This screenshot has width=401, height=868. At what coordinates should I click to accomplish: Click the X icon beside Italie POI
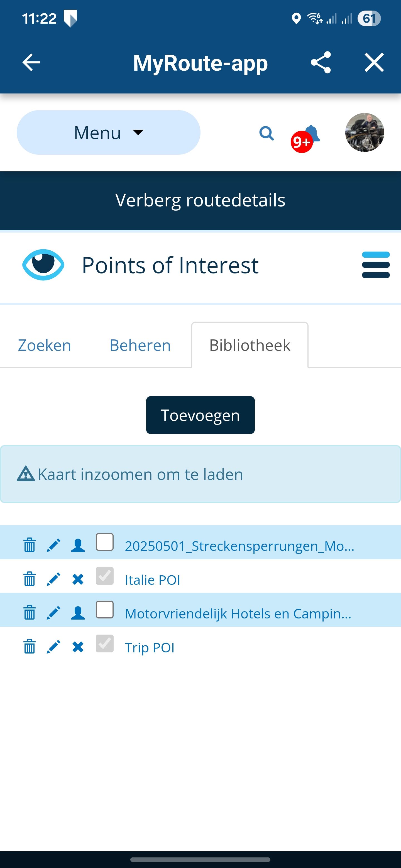click(x=78, y=579)
